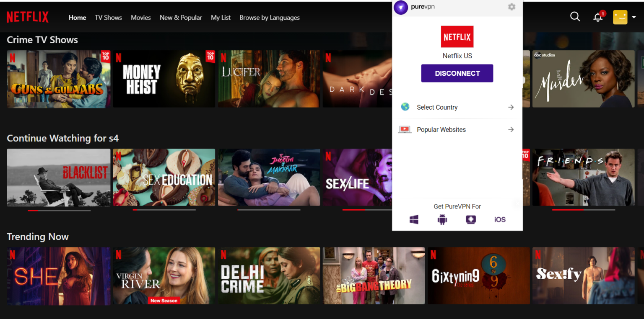Open Browse by Languages

[270, 18]
